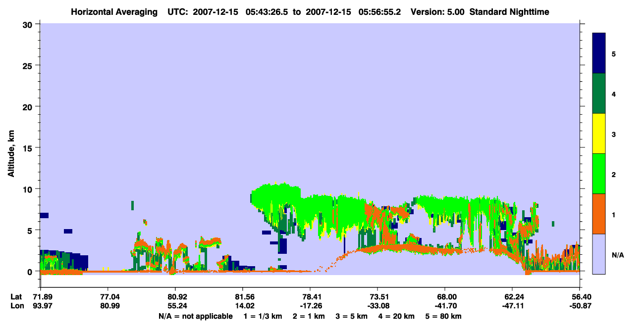The image size is (644, 330).
Task: Click 'Version: 5.00' text
Action: point(438,11)
